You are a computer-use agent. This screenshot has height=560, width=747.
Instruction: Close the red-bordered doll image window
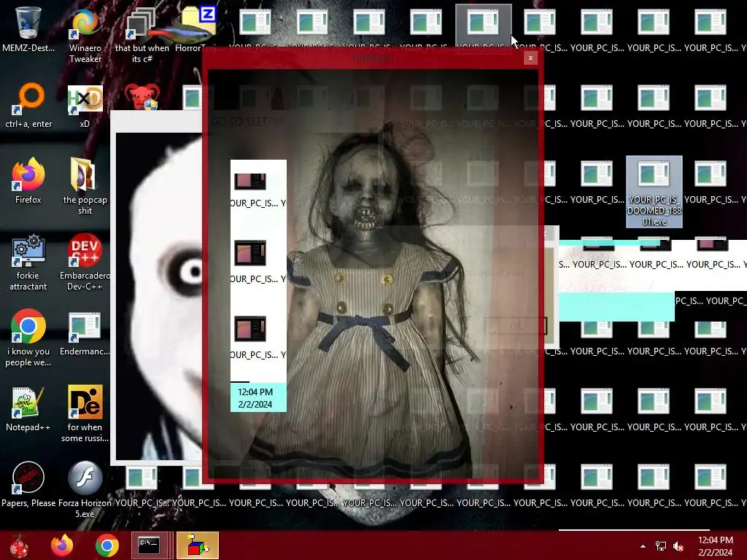pyautogui.click(x=530, y=58)
